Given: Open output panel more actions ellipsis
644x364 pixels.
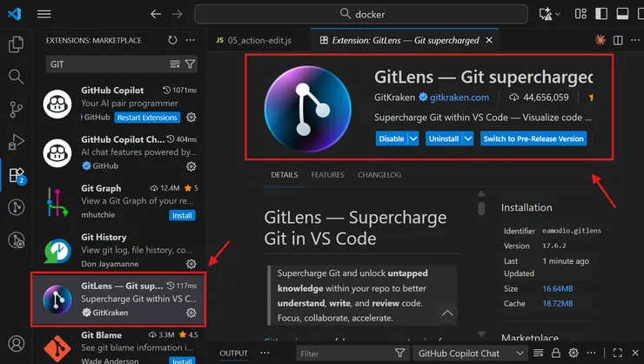Looking at the screenshot, I should (x=591, y=353).
